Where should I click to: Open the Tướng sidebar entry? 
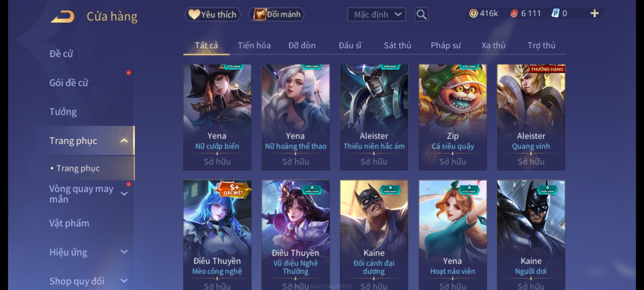point(63,112)
